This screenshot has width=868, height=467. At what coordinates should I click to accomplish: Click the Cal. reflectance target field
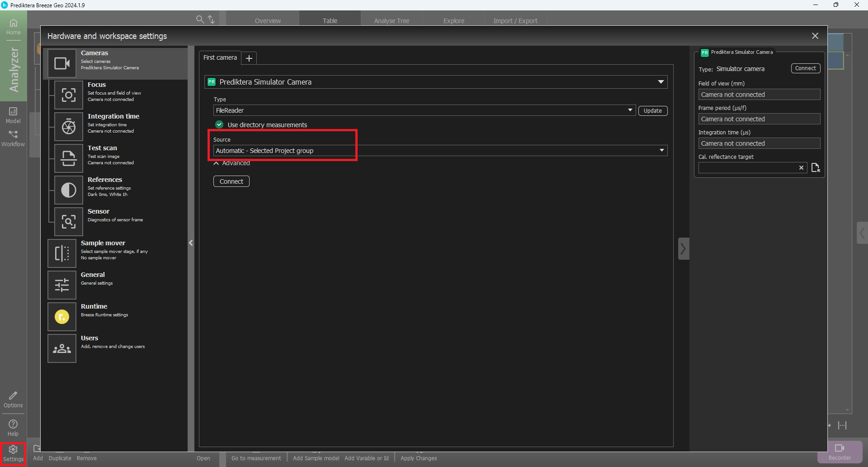(x=748, y=168)
